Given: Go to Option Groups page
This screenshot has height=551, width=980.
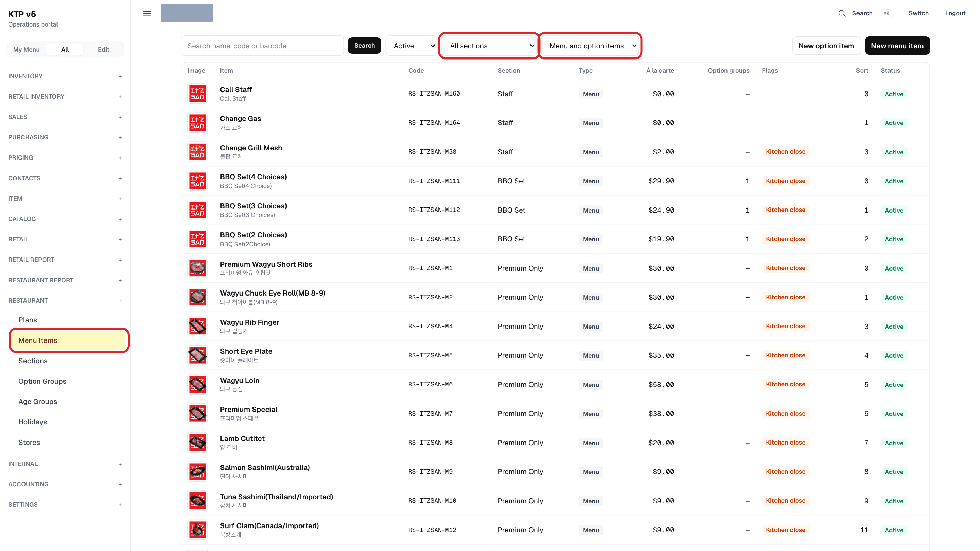Looking at the screenshot, I should [42, 381].
